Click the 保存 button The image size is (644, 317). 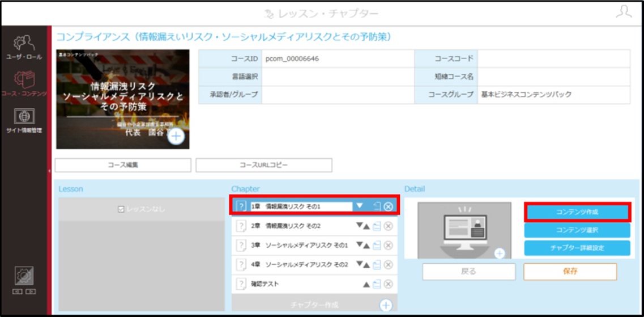[x=570, y=272]
